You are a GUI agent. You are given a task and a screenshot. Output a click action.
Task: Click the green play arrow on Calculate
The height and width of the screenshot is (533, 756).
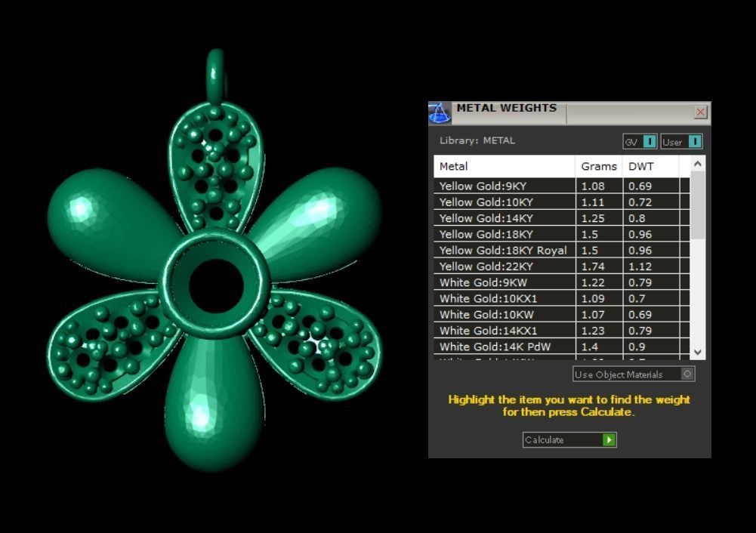[x=609, y=439]
